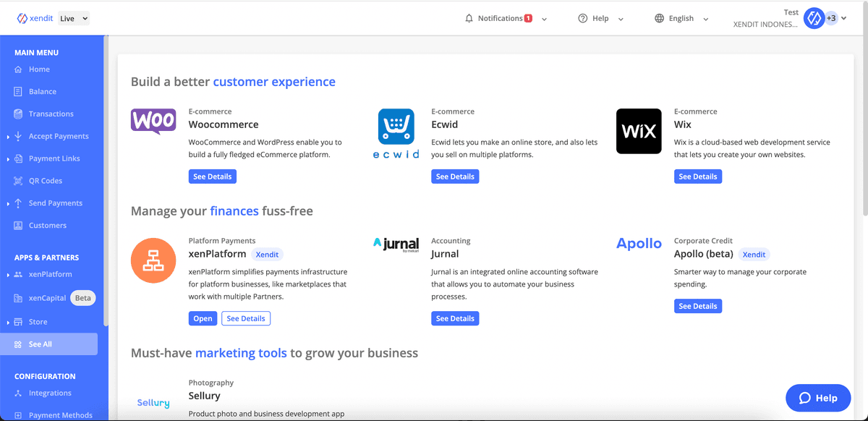This screenshot has height=421, width=868.
Task: See Details for Wix
Action: point(698,177)
